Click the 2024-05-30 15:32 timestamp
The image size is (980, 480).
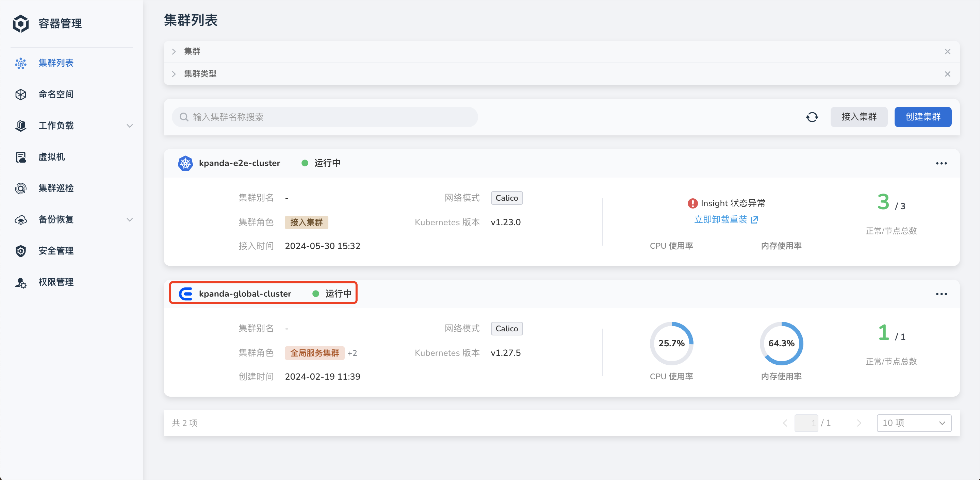[x=322, y=247]
